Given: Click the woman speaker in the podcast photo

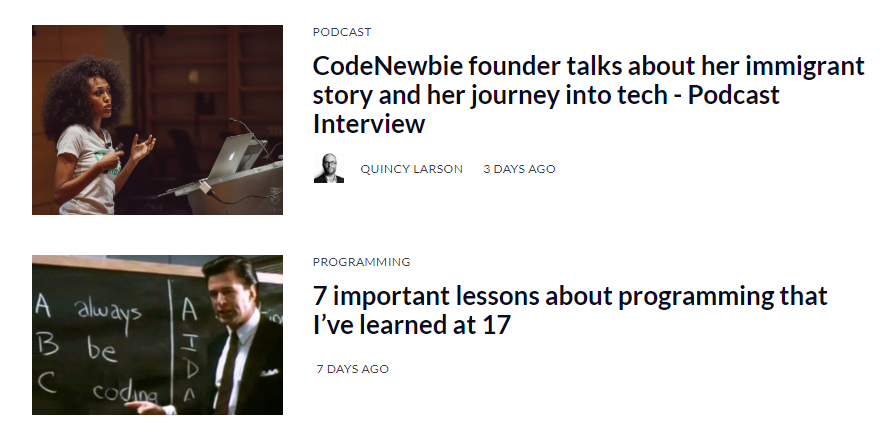Looking at the screenshot, I should [90, 130].
